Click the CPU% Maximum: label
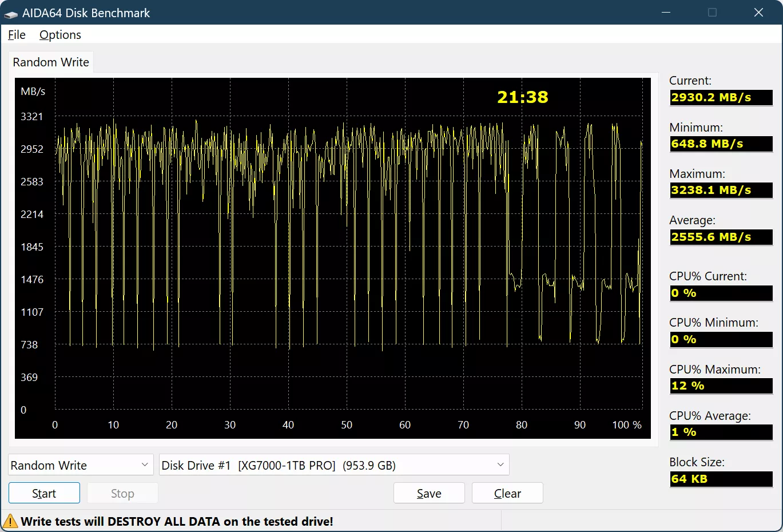Screen dimensions: 783x532 tap(715, 370)
